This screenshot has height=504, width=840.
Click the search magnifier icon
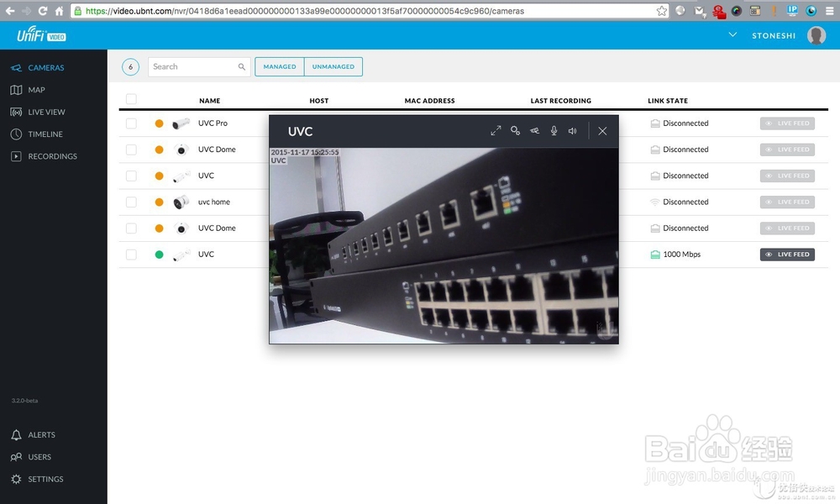242,67
